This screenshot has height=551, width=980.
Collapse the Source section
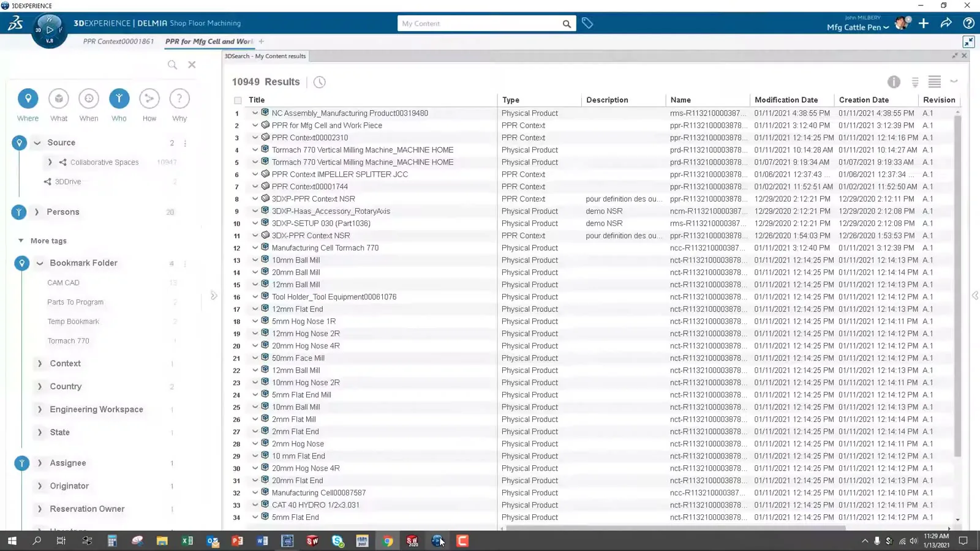pyautogui.click(x=37, y=143)
